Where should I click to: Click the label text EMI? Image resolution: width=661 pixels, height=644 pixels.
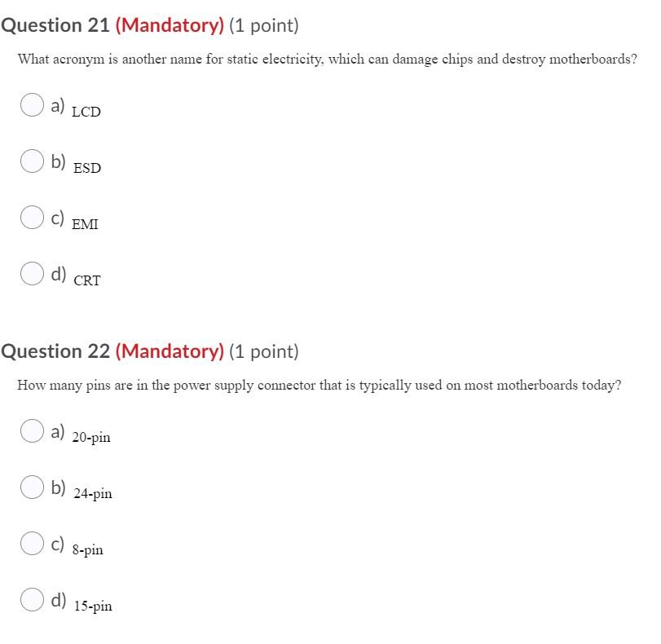pos(86,224)
